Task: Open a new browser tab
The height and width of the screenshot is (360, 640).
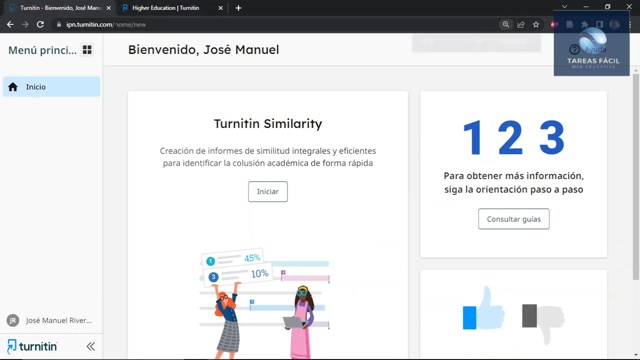Action: click(238, 8)
